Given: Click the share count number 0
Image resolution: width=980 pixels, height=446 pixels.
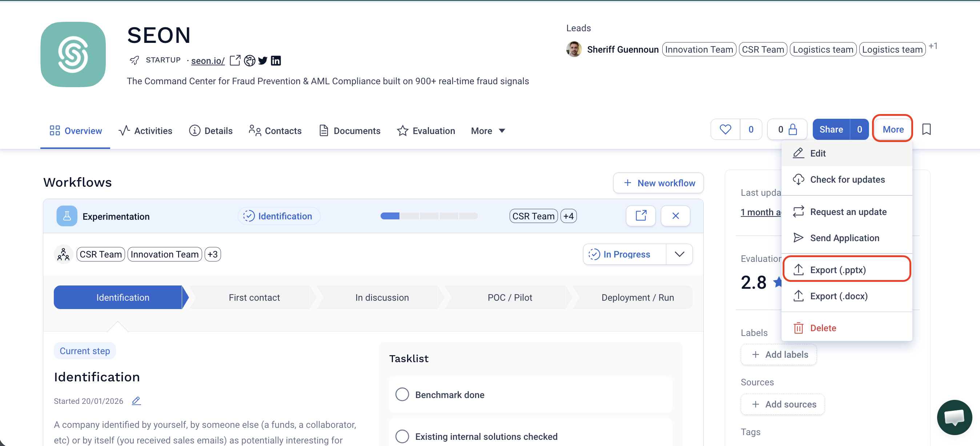Looking at the screenshot, I should pyautogui.click(x=859, y=130).
